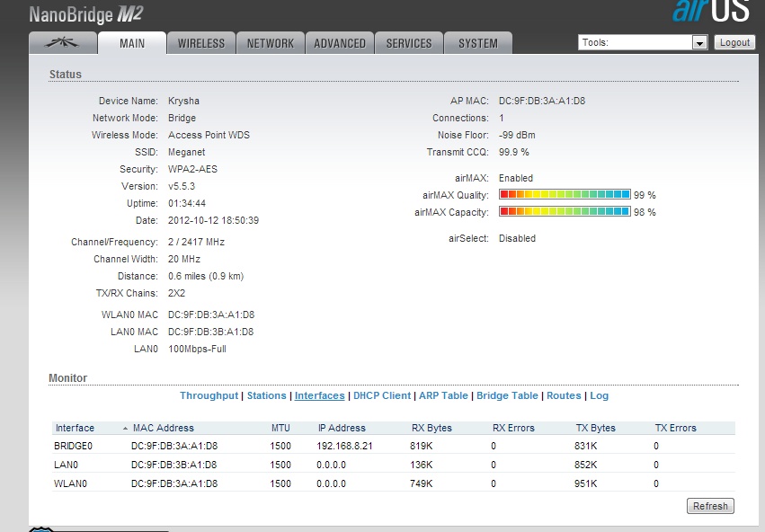The width and height of the screenshot is (765, 532).
Task: Open the ARP Table link
Action: tap(443, 395)
